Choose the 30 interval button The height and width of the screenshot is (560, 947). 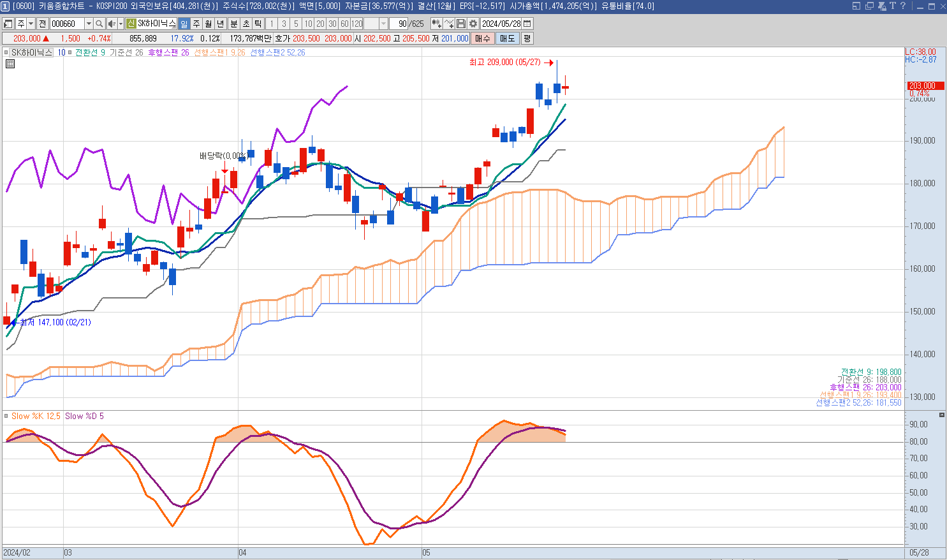tap(332, 24)
